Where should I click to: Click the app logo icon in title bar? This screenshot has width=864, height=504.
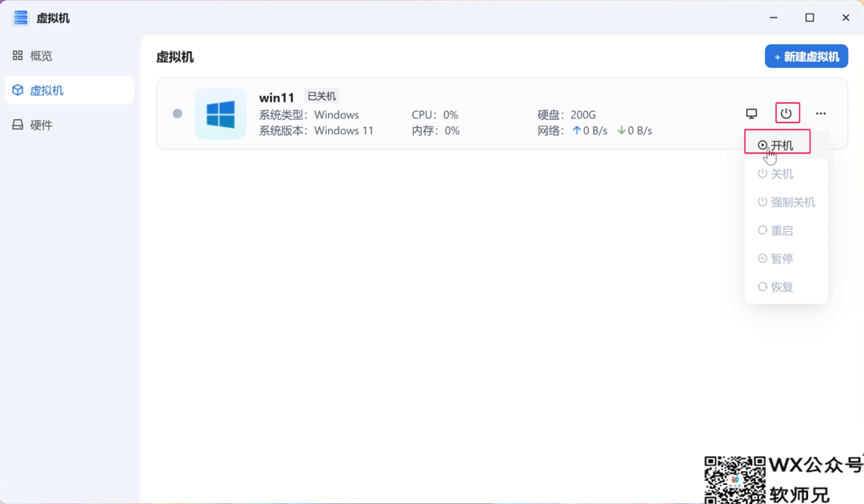[x=20, y=18]
